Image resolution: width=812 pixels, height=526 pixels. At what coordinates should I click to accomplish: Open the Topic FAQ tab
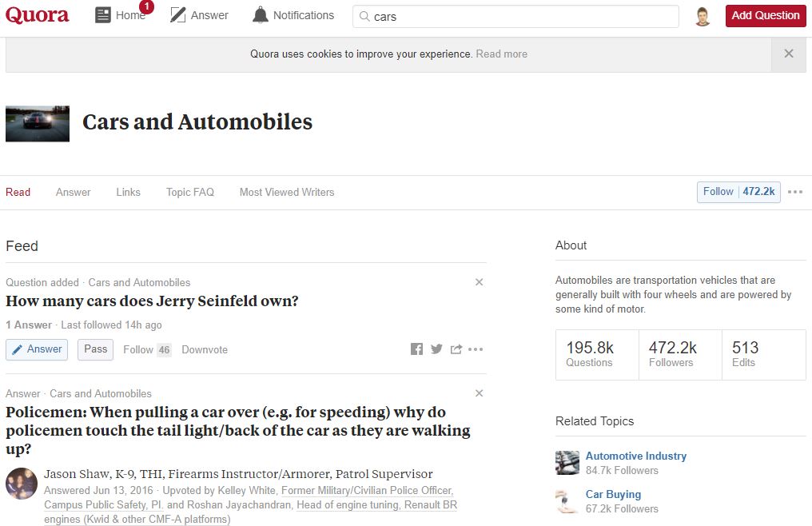[x=190, y=193]
